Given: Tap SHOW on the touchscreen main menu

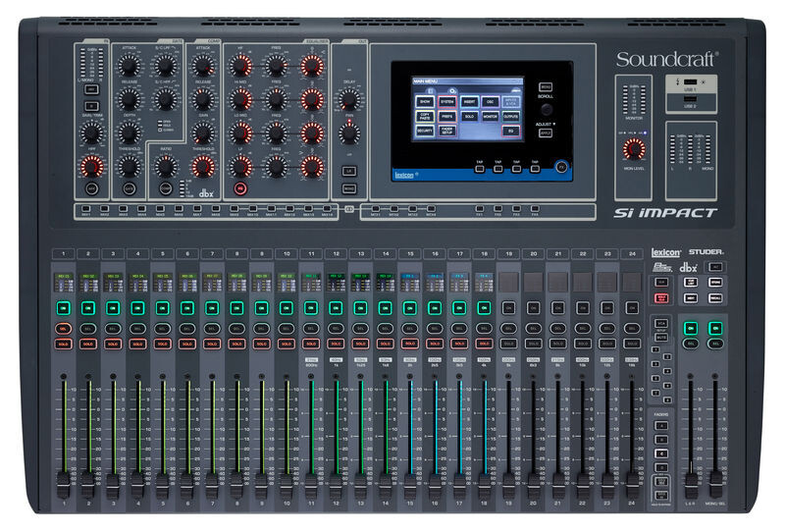Looking at the screenshot, I should [425, 102].
